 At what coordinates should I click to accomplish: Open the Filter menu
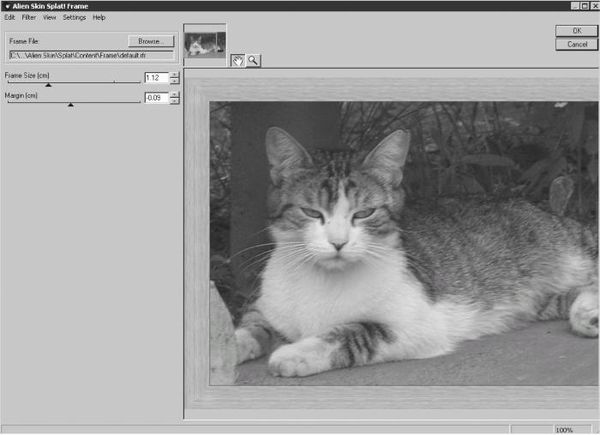pos(28,17)
